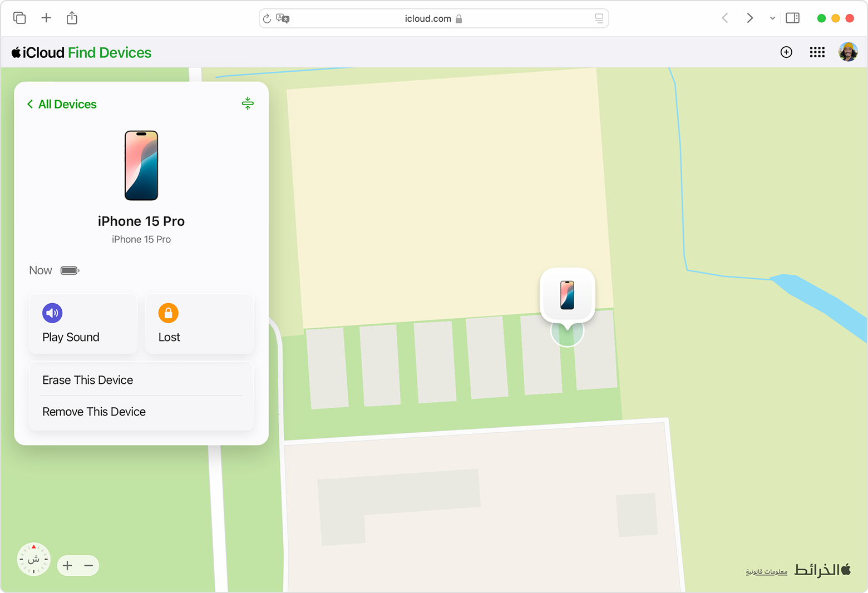Click the iPhone 15 Pro image in the panel
This screenshot has width=868, height=593.
coord(141,165)
